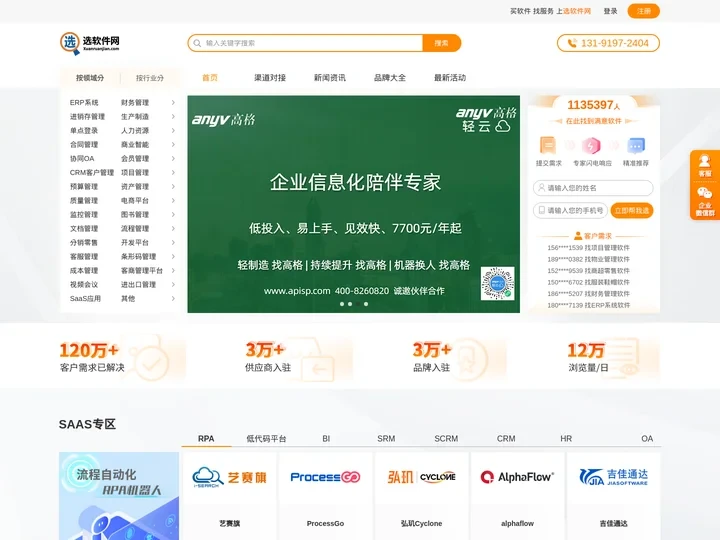The image size is (720, 540).
Task: Select the RPA tab in SAAS专区
Action: 206,439
